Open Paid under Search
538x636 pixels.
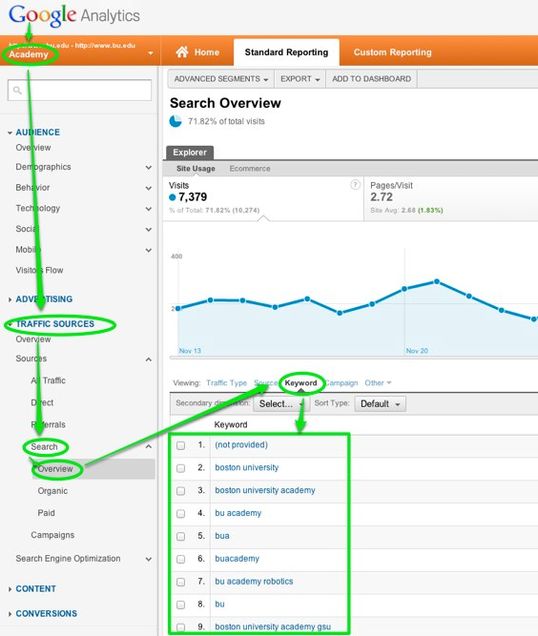pos(46,513)
